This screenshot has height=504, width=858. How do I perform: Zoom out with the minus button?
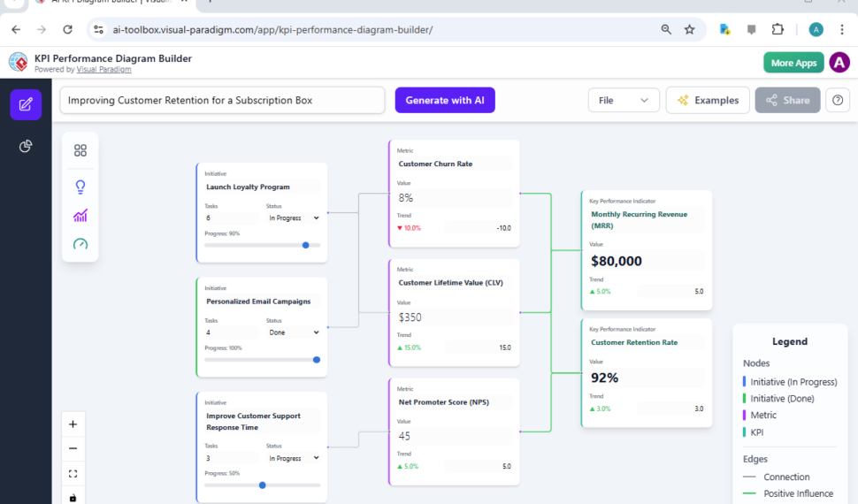point(73,448)
